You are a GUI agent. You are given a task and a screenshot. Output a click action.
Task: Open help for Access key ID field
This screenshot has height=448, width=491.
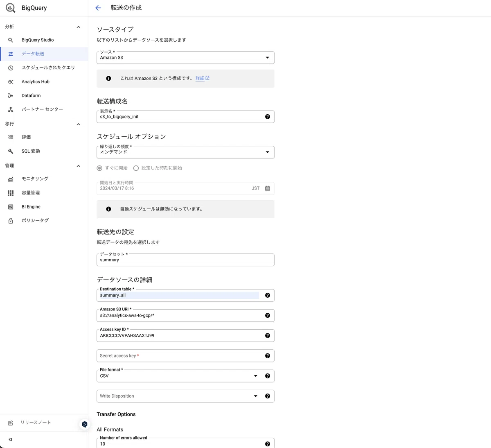[x=268, y=335]
